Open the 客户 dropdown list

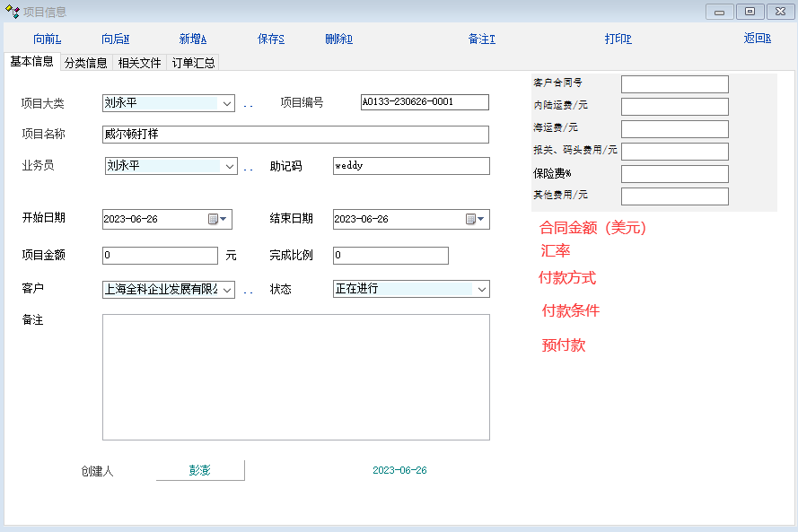coord(226,289)
